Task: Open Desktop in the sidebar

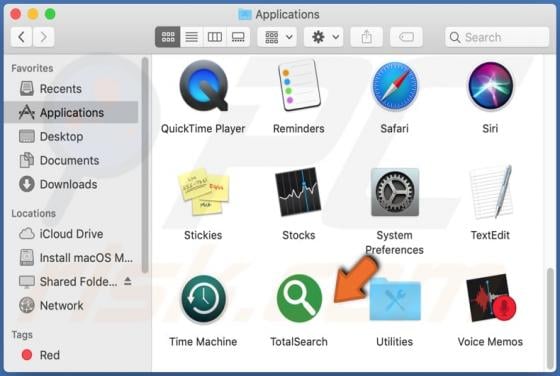Action: (71, 136)
